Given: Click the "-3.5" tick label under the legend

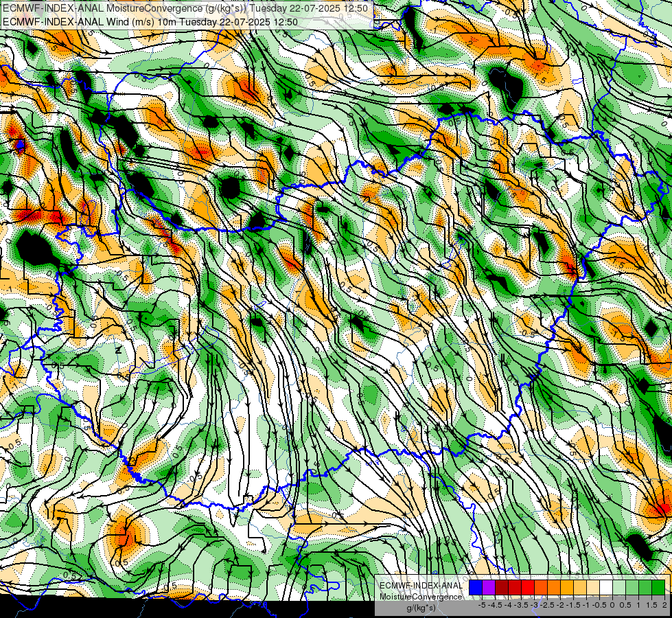Looking at the screenshot, I should tap(521, 605).
